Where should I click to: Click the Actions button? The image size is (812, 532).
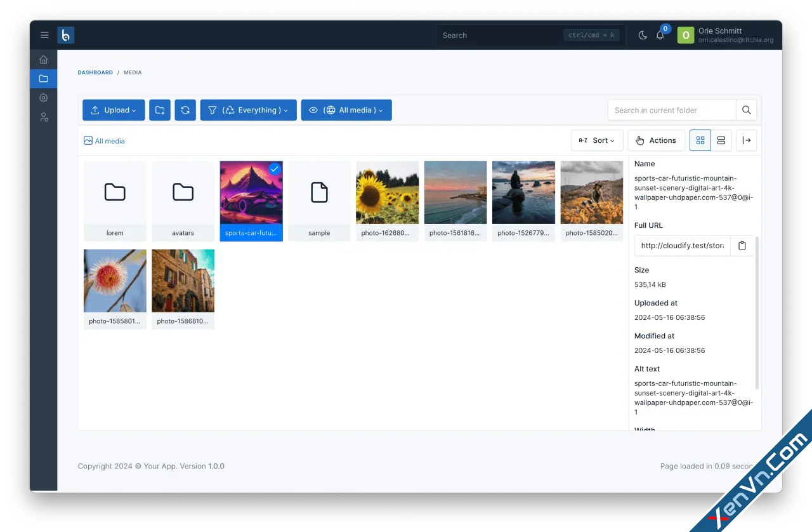[x=656, y=140]
